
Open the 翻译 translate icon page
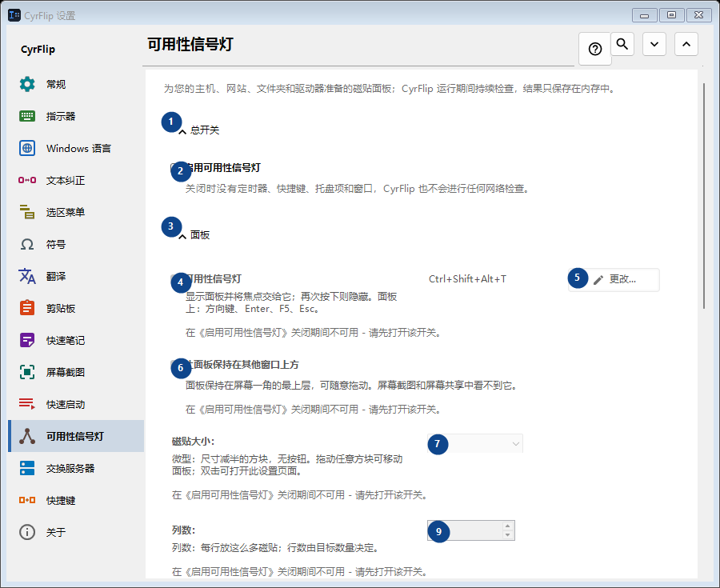tap(27, 276)
